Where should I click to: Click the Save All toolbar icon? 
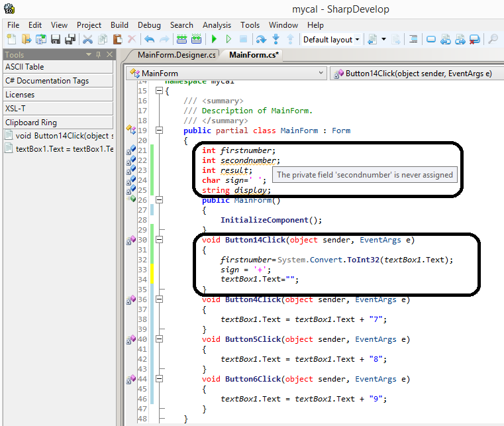click(x=70, y=40)
